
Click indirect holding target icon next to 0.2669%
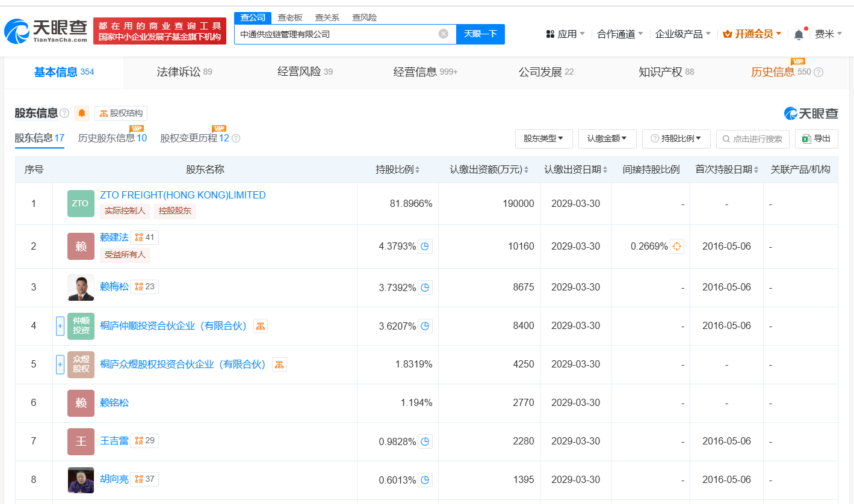(676, 246)
